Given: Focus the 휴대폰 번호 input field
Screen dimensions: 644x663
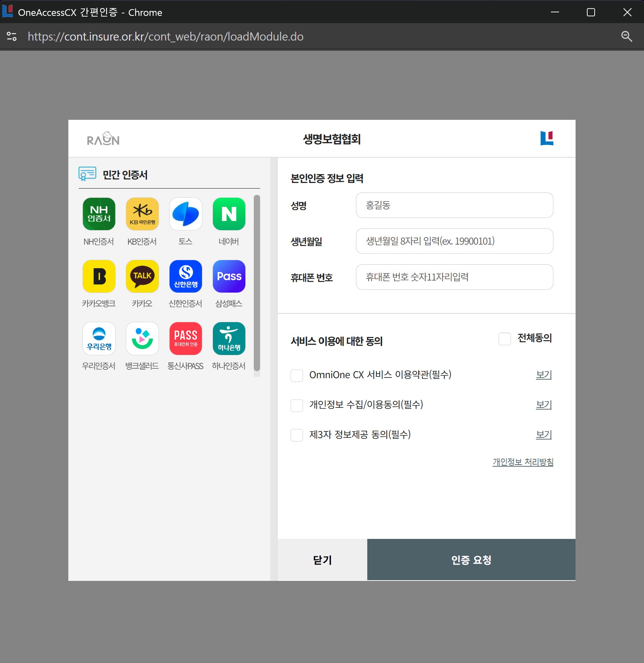Looking at the screenshot, I should tap(454, 277).
